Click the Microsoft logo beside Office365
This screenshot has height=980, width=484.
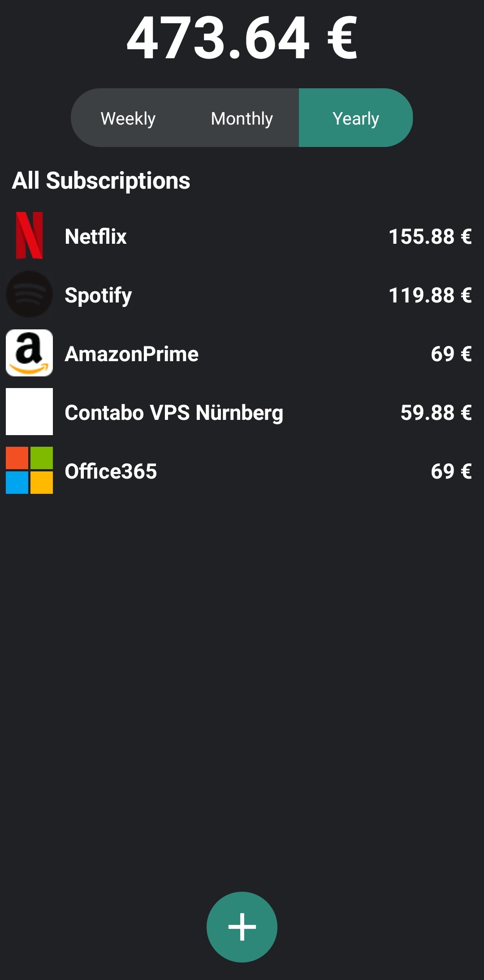pyautogui.click(x=29, y=471)
